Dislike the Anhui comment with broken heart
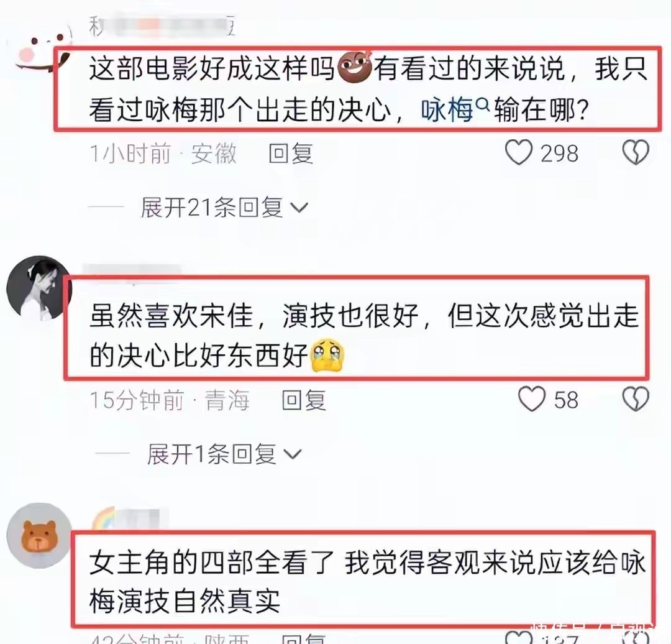Screen dimensions: 671x644 pos(636,152)
